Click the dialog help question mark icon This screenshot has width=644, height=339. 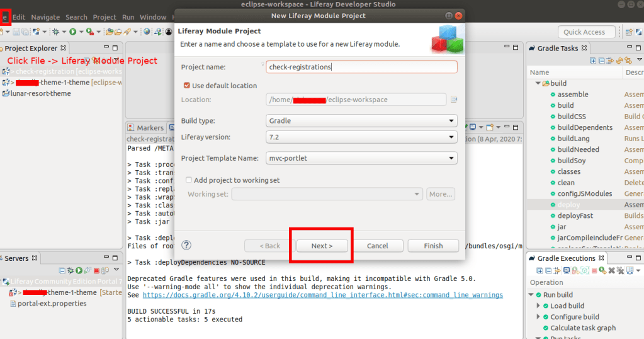coord(186,245)
